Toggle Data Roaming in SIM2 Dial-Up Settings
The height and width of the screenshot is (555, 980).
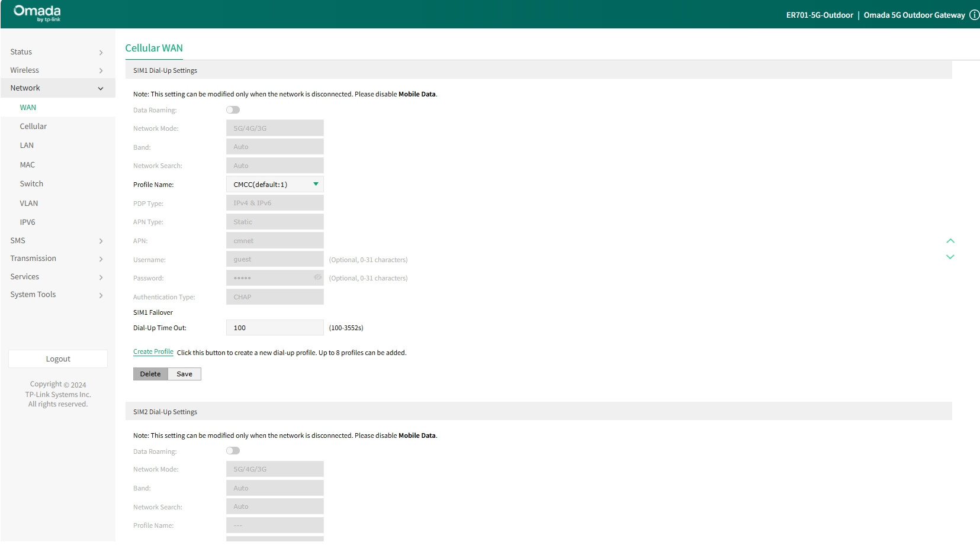(233, 450)
